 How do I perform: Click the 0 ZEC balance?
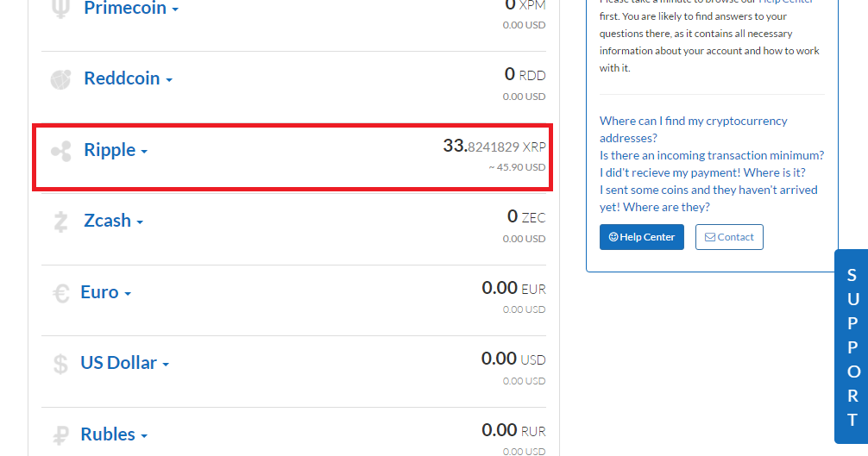(526, 216)
